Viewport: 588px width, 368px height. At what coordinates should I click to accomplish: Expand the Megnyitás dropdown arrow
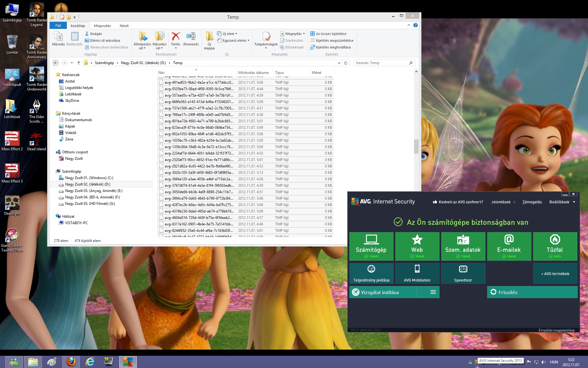click(304, 34)
